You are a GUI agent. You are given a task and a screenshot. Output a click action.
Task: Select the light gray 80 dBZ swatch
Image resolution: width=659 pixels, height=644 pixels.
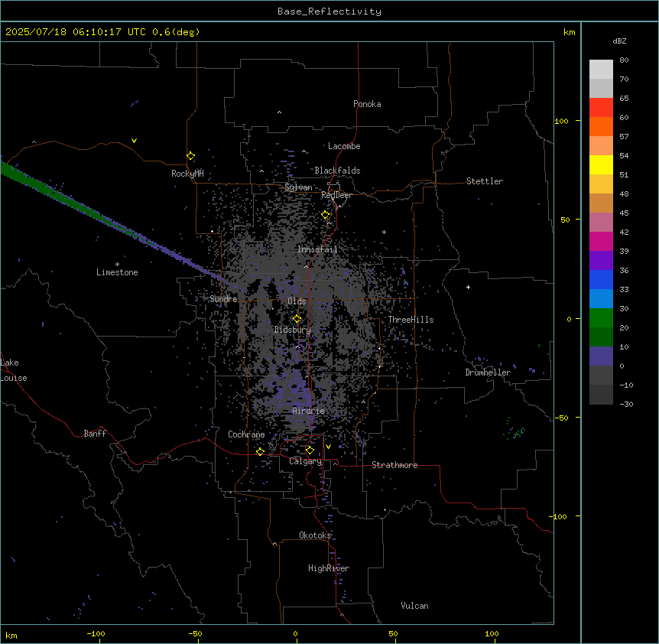[601, 70]
